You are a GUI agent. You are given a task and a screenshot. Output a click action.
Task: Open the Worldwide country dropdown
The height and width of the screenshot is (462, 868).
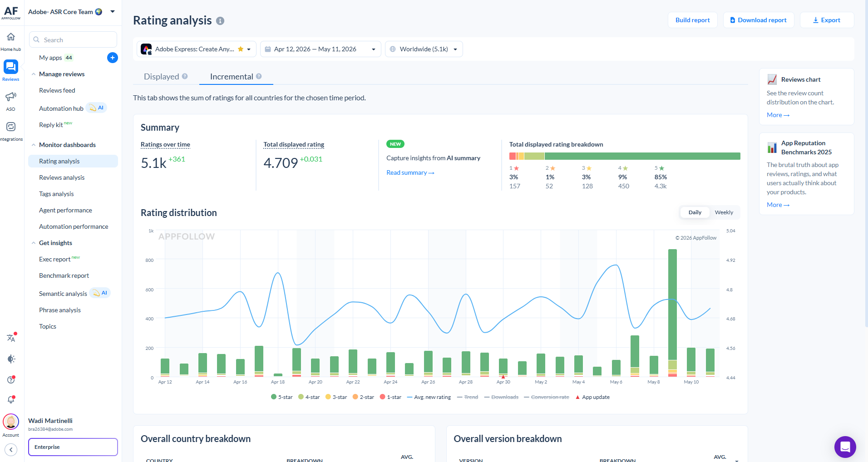pos(424,49)
